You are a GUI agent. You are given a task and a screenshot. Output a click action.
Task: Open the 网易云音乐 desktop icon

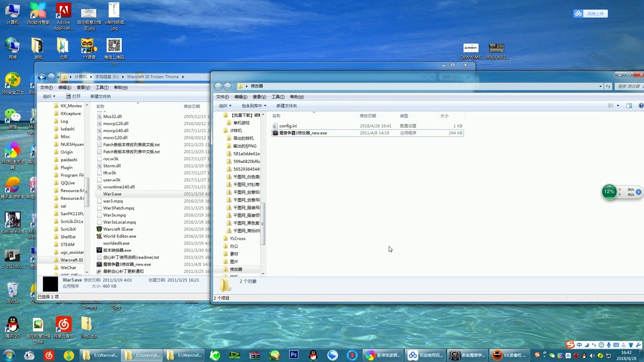tap(63, 327)
